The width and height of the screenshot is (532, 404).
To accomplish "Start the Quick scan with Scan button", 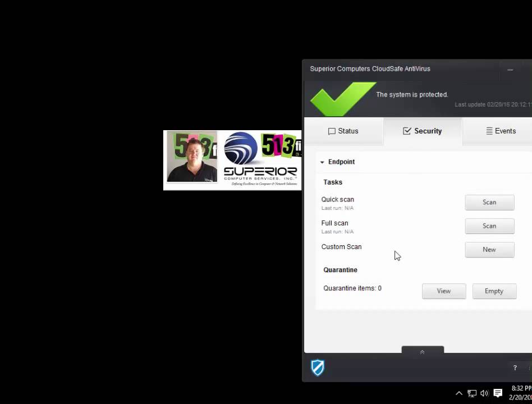I will tap(489, 203).
